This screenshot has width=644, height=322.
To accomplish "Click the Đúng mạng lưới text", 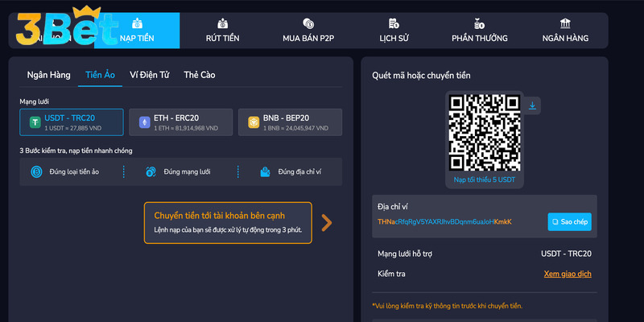I will click(187, 172).
